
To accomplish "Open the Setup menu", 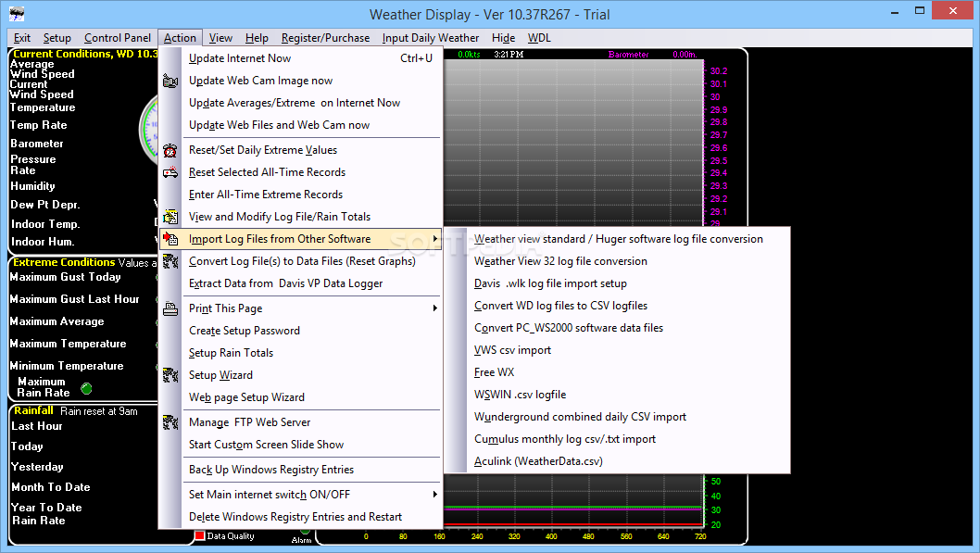I will click(57, 38).
